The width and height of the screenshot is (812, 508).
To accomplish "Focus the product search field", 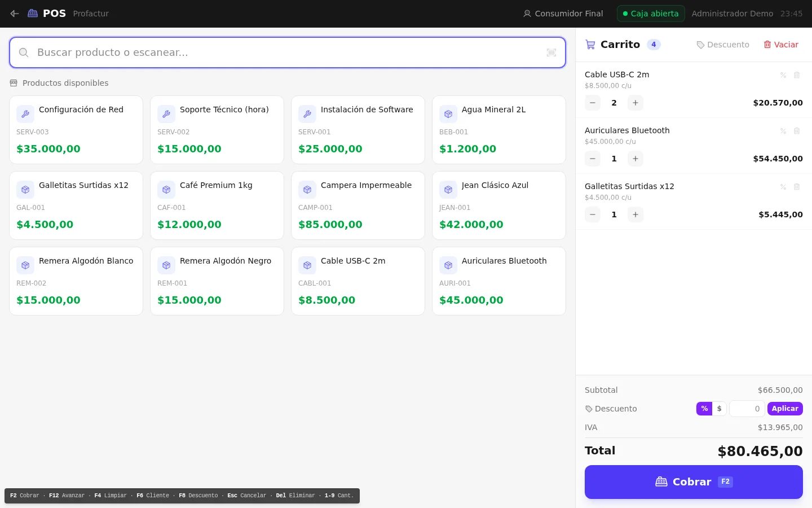I will coord(288,52).
